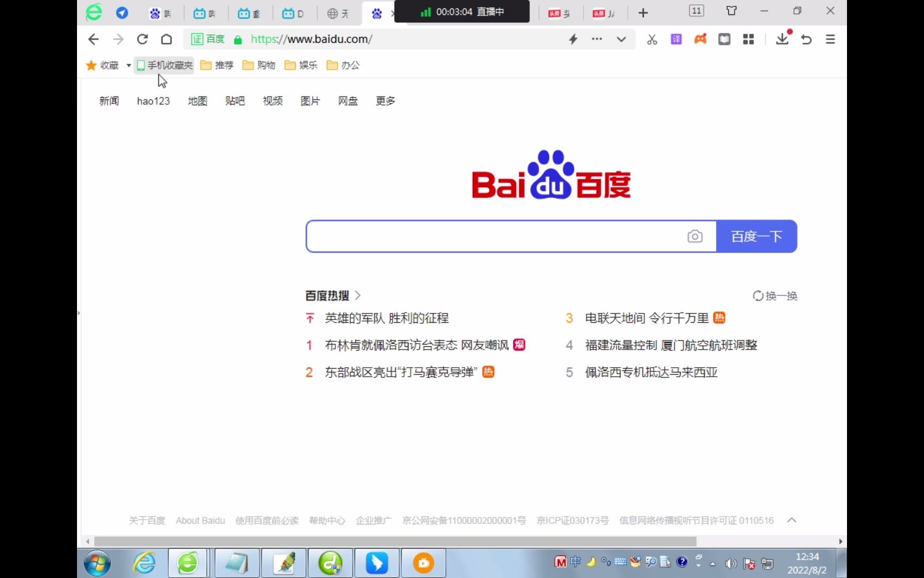924x578 pixels.
Task: Switch to the first Baidu paw tab
Action: click(160, 13)
